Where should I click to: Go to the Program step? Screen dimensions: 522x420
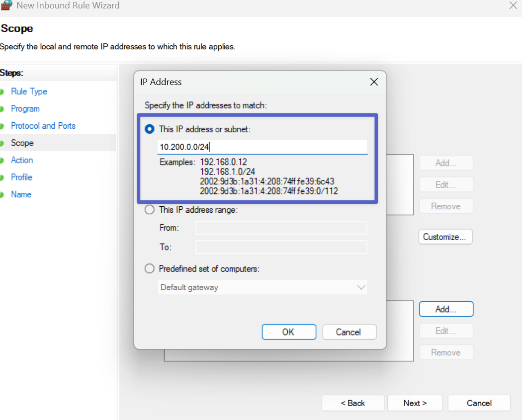pyautogui.click(x=25, y=109)
